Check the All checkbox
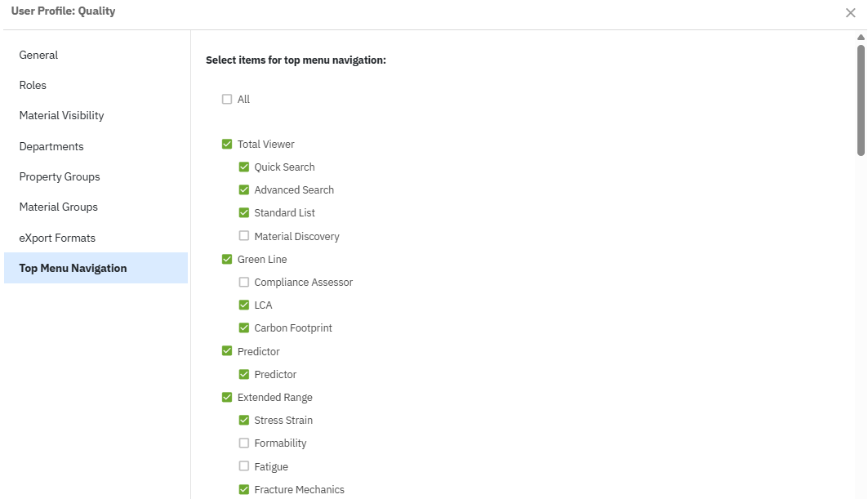This screenshot has width=868, height=499. tap(227, 100)
